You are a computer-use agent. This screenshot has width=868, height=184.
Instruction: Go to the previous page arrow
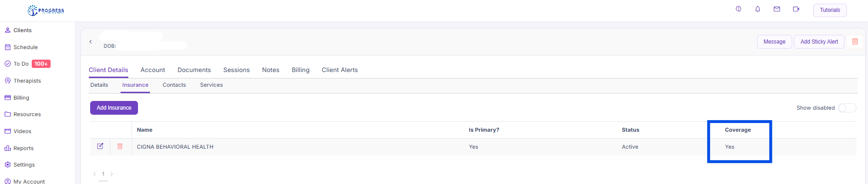(x=94, y=174)
